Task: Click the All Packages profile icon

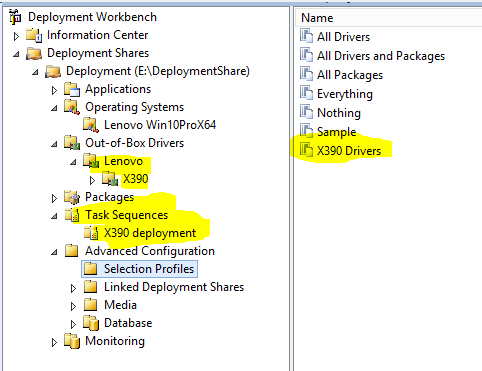Action: tap(306, 74)
